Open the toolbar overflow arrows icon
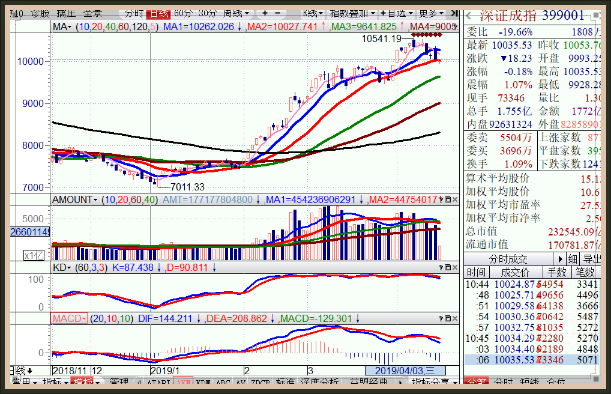Viewport: 611px width, 394px height. [x=454, y=13]
